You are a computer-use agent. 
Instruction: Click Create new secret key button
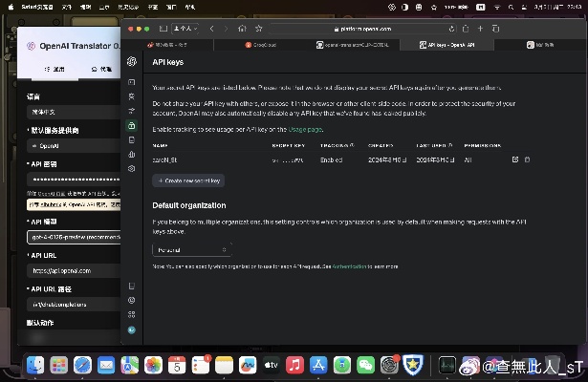tap(188, 180)
